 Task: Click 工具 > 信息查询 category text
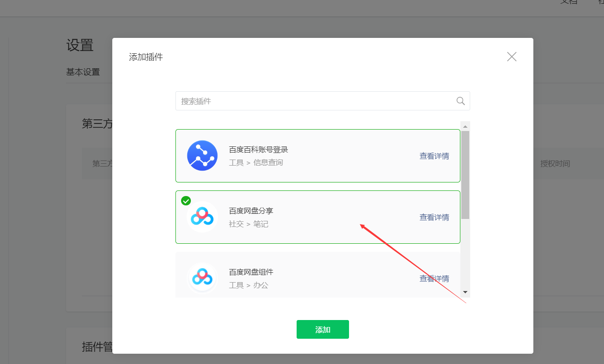pyautogui.click(x=256, y=163)
